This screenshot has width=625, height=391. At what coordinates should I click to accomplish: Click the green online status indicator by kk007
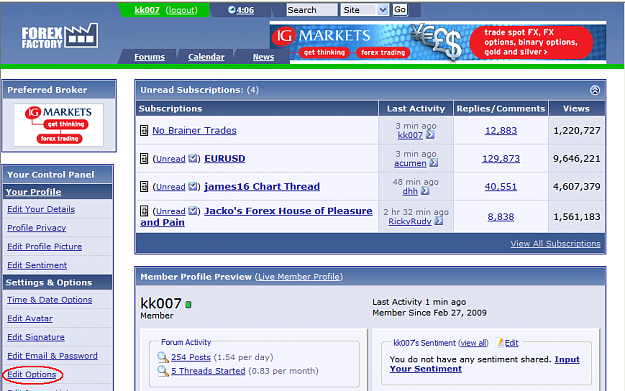click(x=189, y=305)
